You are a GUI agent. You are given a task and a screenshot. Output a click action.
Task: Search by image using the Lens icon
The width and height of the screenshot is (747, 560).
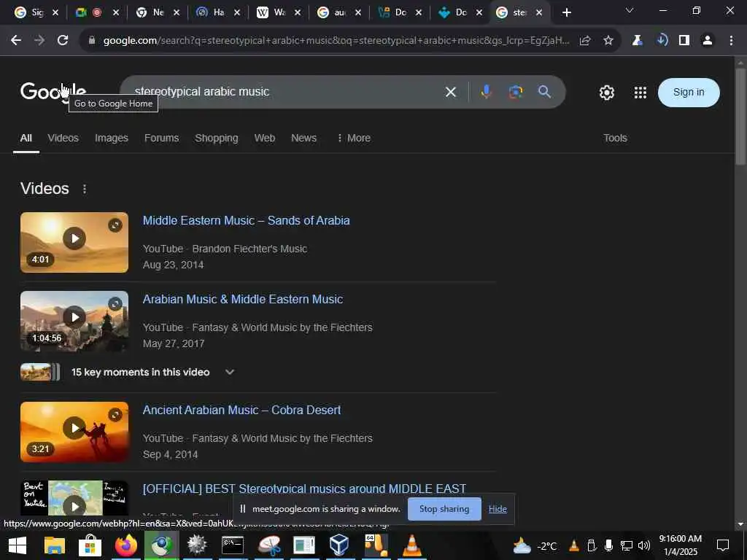tap(516, 91)
